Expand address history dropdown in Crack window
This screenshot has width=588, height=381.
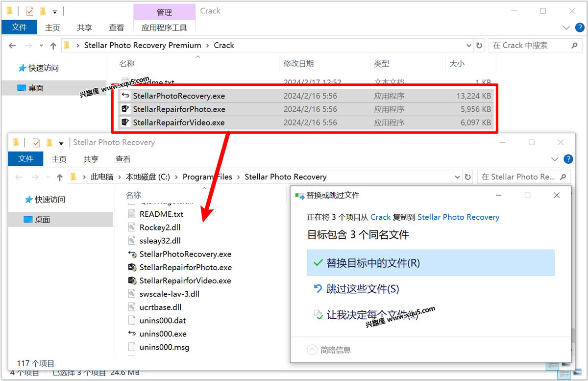pyautogui.click(x=469, y=45)
